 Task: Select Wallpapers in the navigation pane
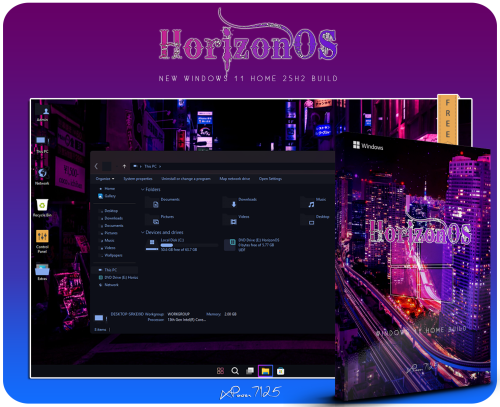[112, 255]
